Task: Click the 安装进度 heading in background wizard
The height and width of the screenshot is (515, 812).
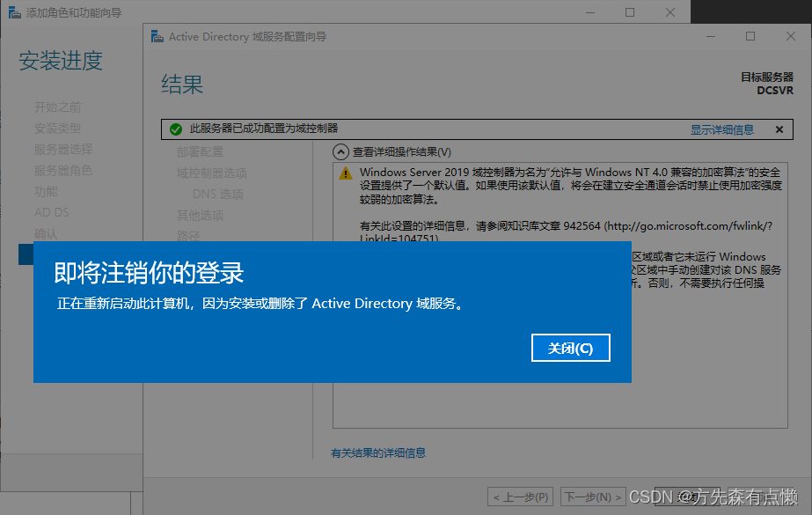Action: click(61, 61)
